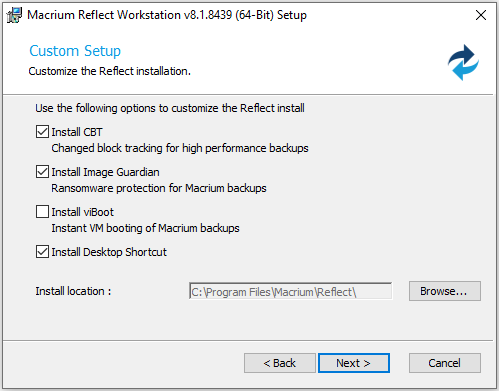Click the 'Custom Setup' heading
This screenshot has height=391, width=499.
(x=75, y=51)
